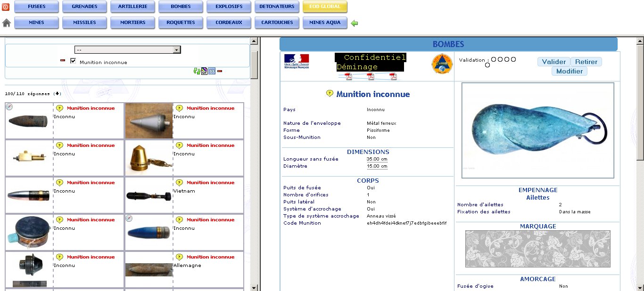The height and width of the screenshot is (291, 644).
Task: Open the MISSILES category
Action: point(85,23)
